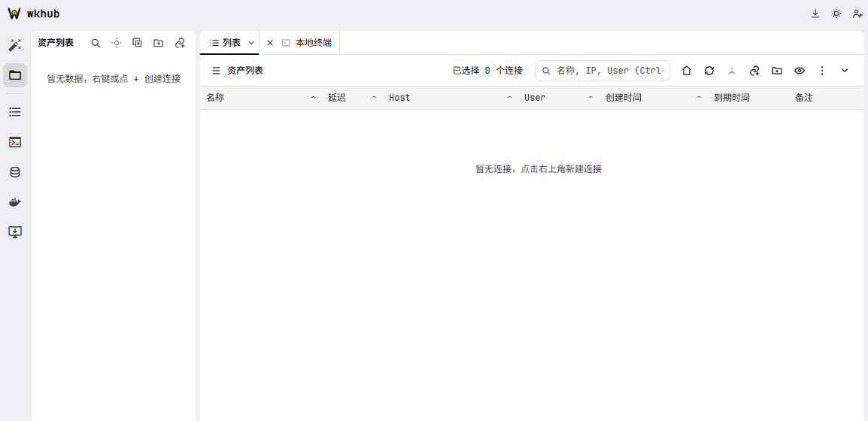The width and height of the screenshot is (868, 421).
Task: Click the 名称, IP, User search field
Action: click(x=602, y=70)
